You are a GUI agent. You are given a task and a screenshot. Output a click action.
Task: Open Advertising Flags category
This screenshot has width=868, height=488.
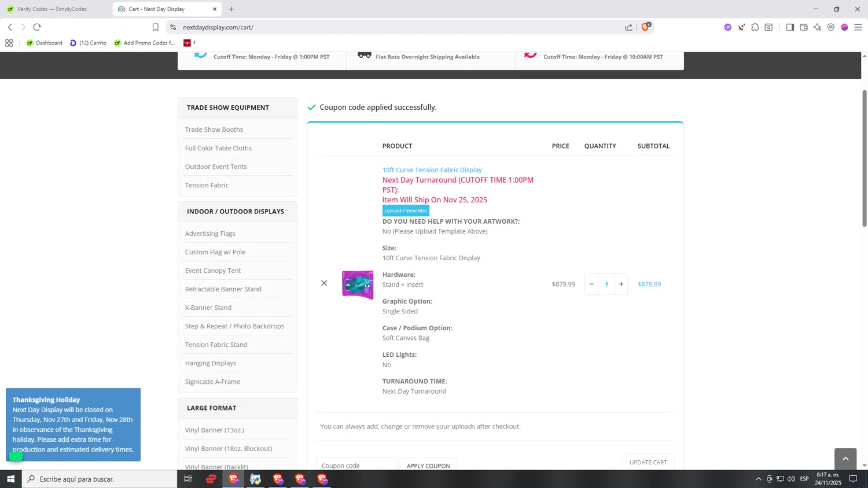click(210, 234)
